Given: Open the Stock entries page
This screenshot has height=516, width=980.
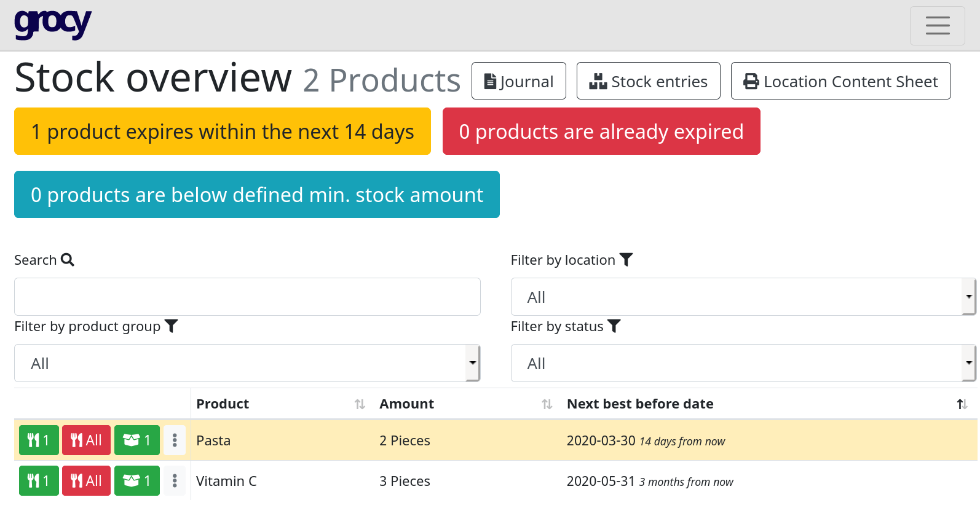Looking at the screenshot, I should (648, 81).
